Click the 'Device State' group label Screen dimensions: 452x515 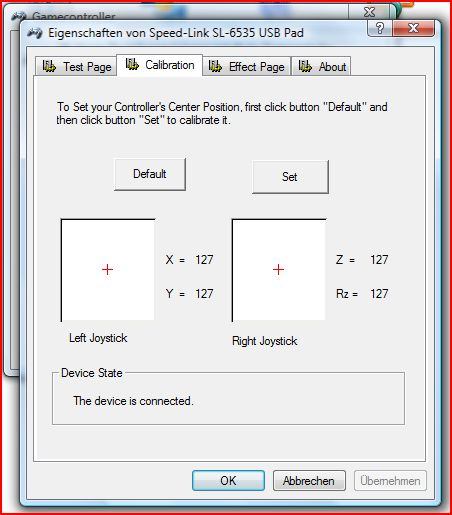[x=92, y=373]
